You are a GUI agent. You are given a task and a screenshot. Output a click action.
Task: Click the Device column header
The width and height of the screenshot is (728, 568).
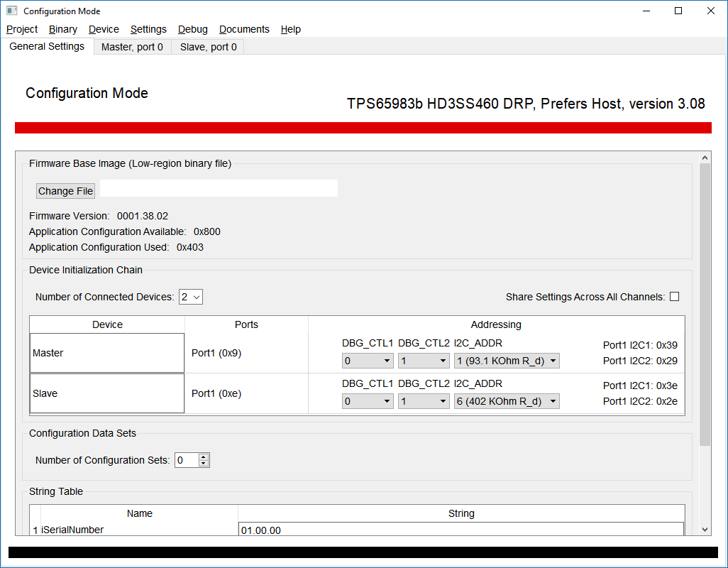107,324
